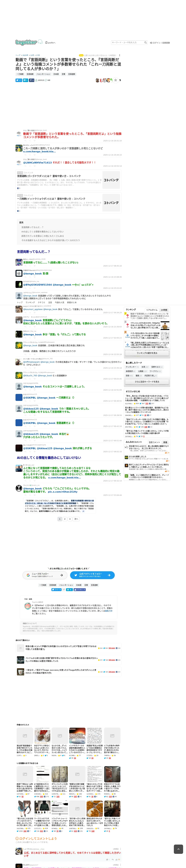Open the three-dot options menu beside the date
This screenshot has width=186, height=868.
(120, 55)
